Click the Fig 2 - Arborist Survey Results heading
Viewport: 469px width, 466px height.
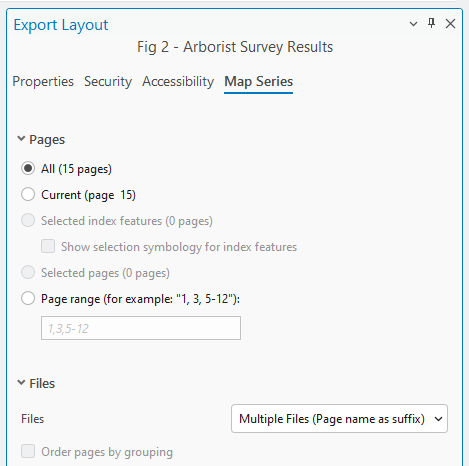(235, 47)
